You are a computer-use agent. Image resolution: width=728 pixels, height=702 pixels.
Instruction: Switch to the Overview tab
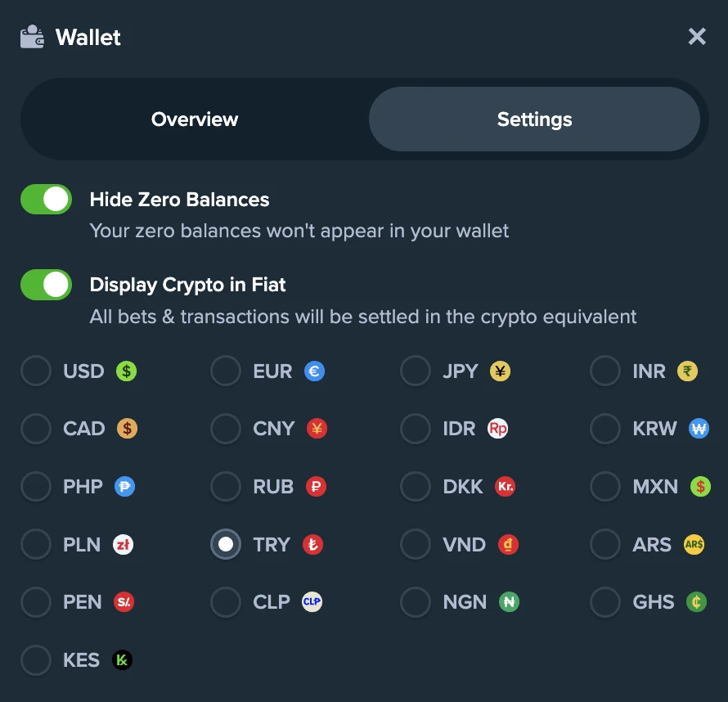[x=195, y=119]
